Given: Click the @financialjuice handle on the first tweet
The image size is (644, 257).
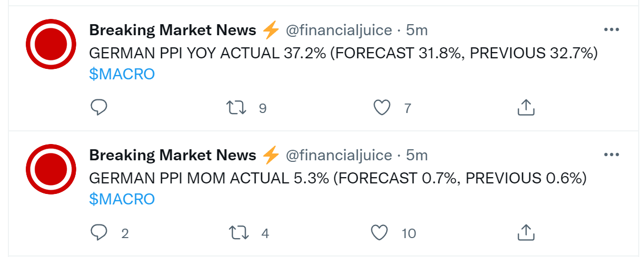Looking at the screenshot, I should coord(339,30).
